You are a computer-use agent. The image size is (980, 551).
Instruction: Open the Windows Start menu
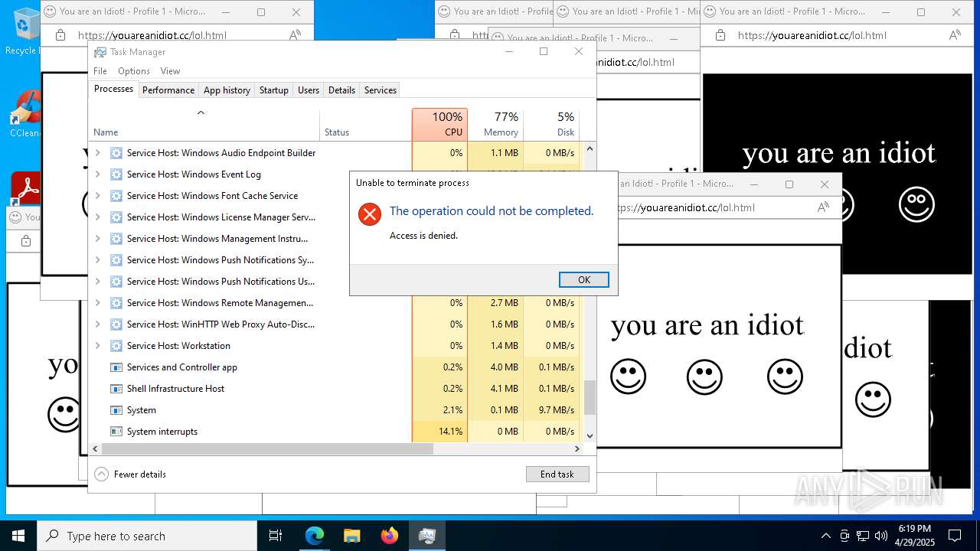[x=18, y=536]
